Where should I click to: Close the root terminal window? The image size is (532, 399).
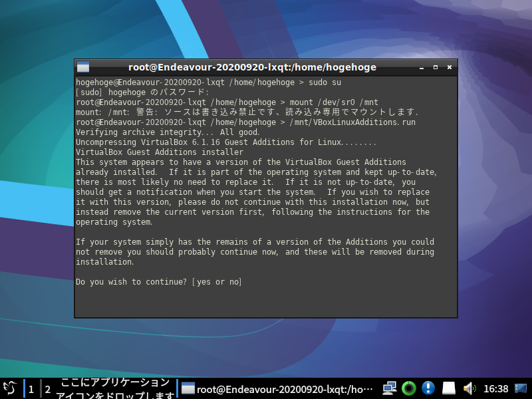[x=450, y=68]
